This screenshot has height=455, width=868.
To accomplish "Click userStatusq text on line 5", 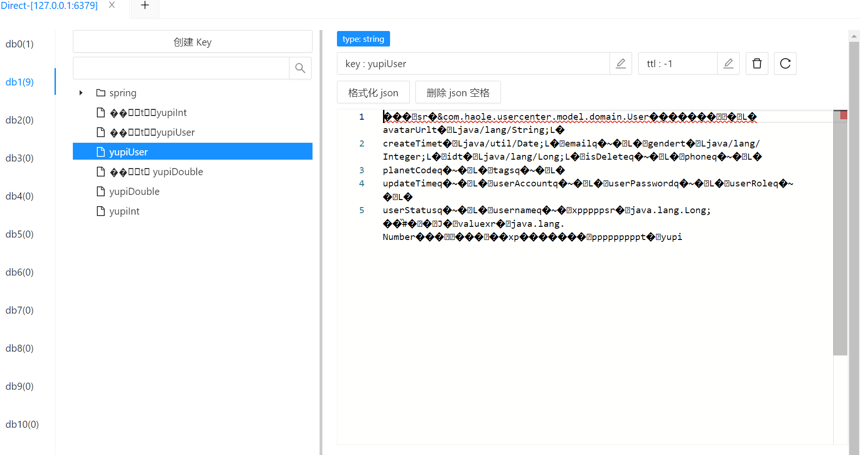I will point(412,210).
